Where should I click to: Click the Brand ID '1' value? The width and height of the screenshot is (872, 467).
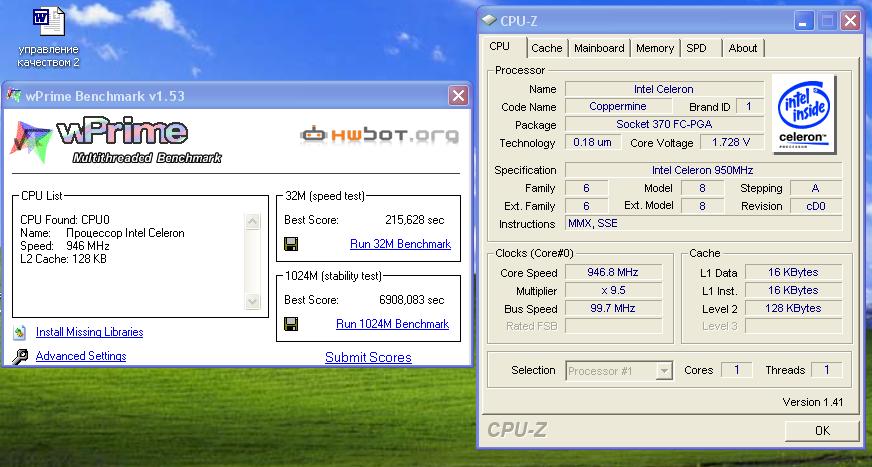pos(749,106)
